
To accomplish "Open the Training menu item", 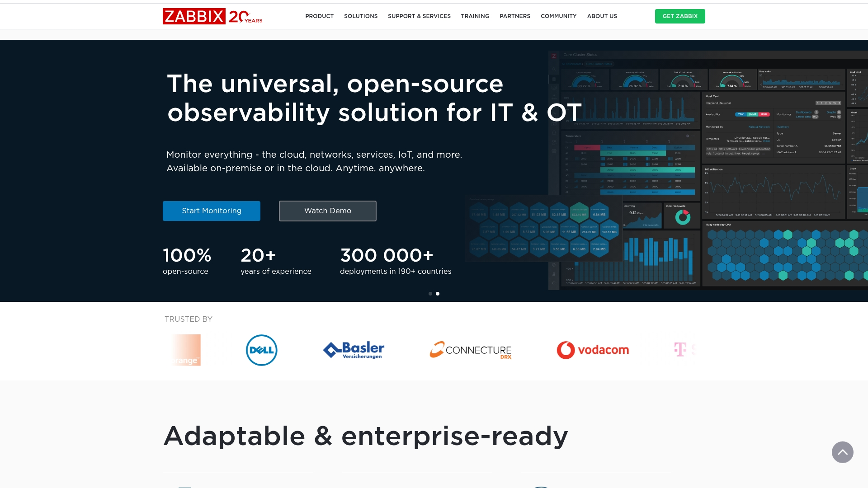I will pyautogui.click(x=475, y=16).
